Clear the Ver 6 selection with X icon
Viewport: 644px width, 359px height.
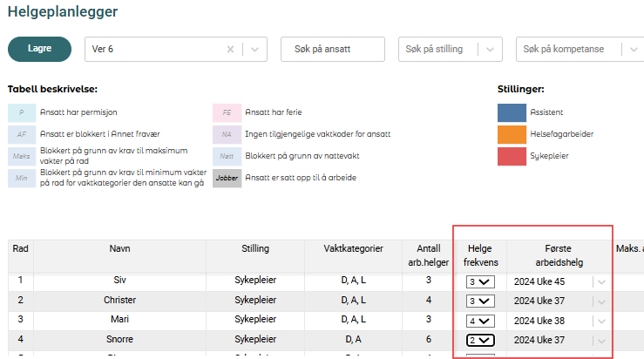(230, 50)
